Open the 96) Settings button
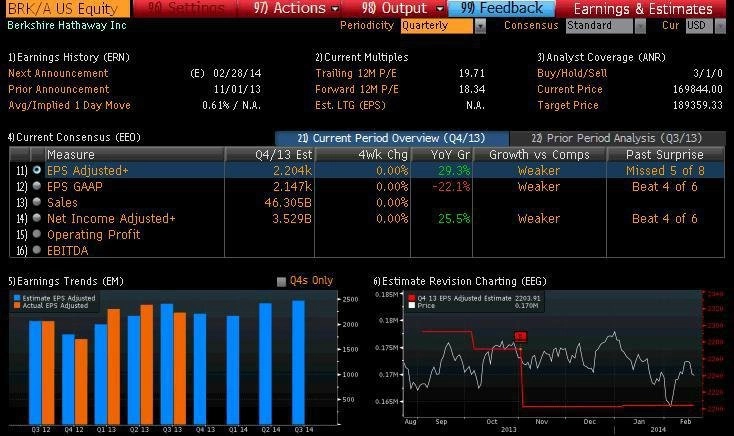This screenshot has height=436, width=734. (185, 8)
